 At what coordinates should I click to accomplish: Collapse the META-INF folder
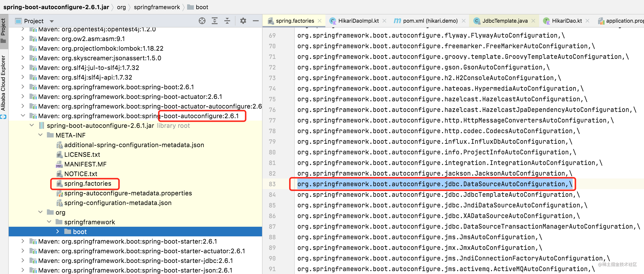pyautogui.click(x=41, y=135)
